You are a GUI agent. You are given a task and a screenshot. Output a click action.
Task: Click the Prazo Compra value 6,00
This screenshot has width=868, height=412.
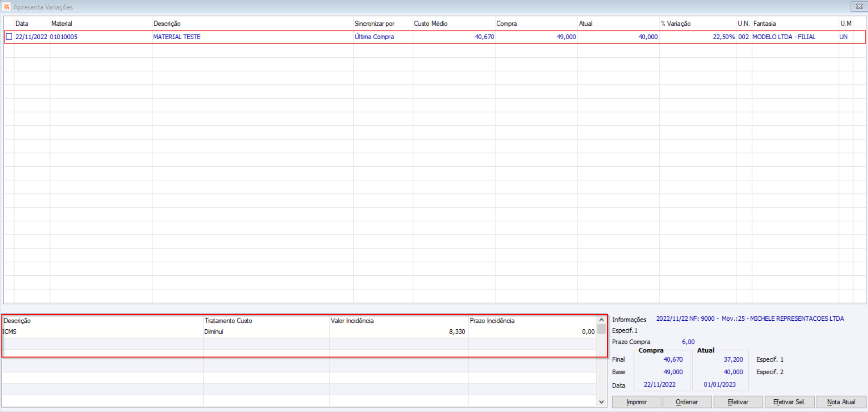click(688, 342)
